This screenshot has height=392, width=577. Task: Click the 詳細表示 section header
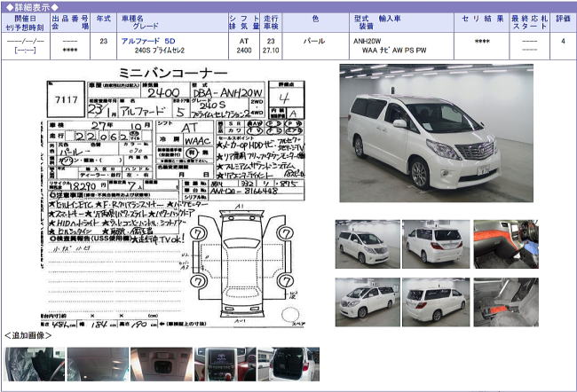[32, 7]
